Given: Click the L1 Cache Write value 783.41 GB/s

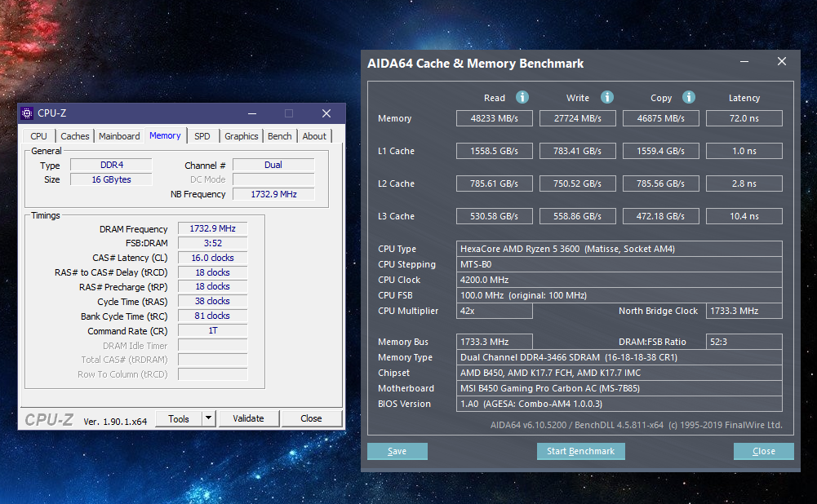Looking at the screenshot, I should (x=577, y=151).
